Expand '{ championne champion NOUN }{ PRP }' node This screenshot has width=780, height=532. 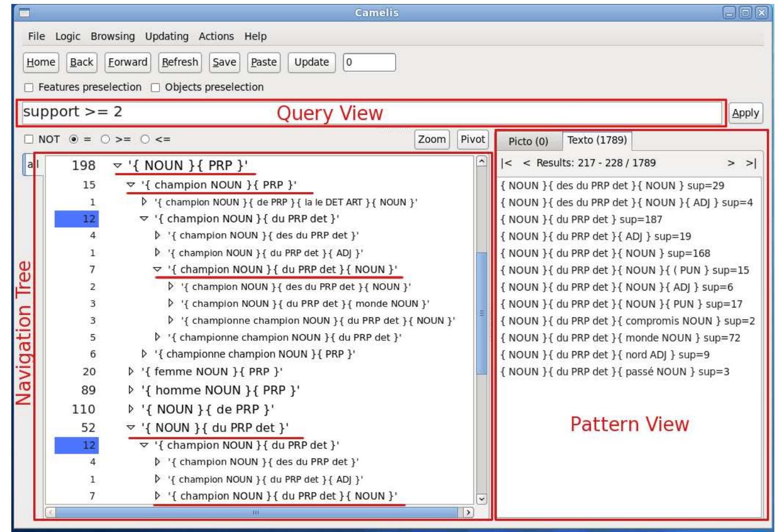[x=145, y=354]
